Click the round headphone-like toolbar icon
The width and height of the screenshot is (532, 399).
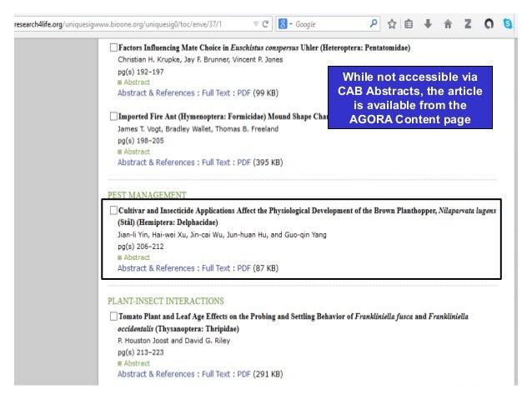click(x=489, y=23)
